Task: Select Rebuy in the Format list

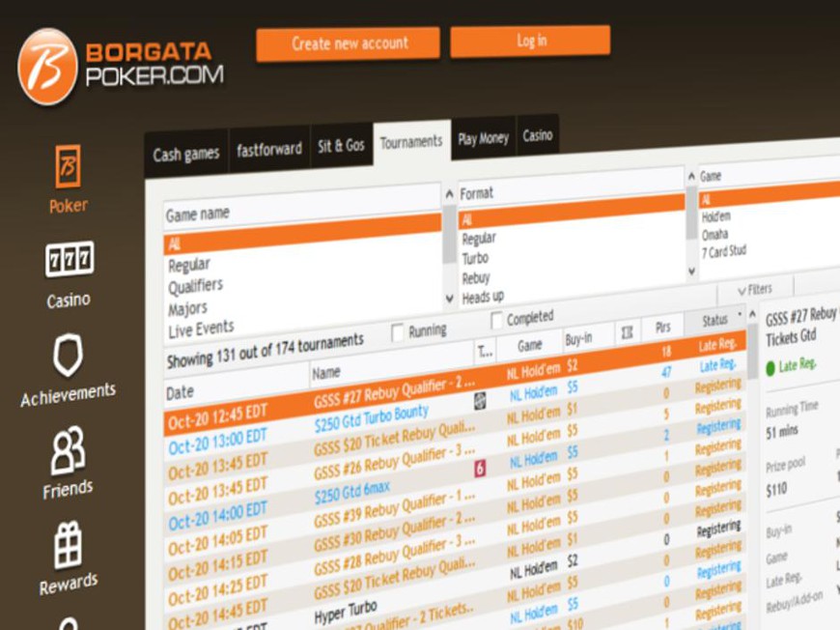Action: point(476,277)
